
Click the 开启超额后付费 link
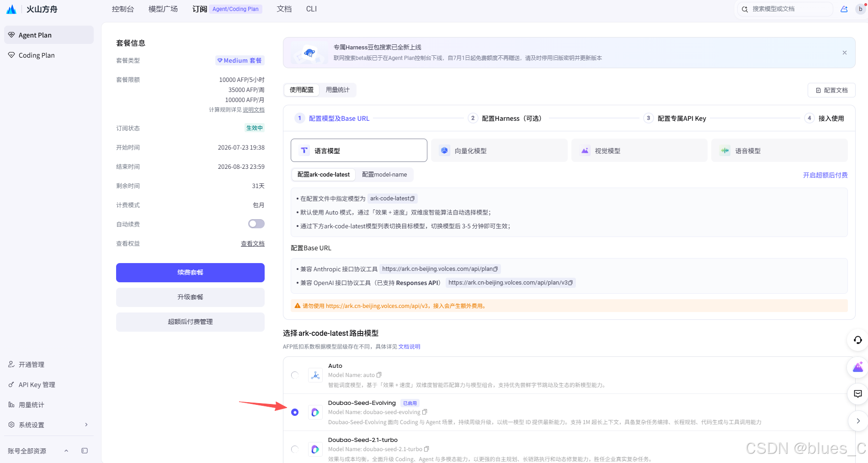click(x=825, y=175)
